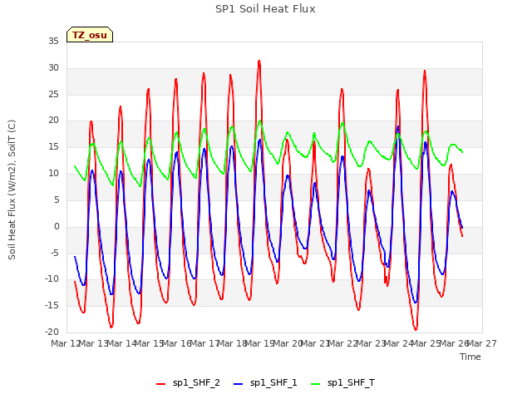This screenshot has height=399, width=532.
Task: Click the 0 y-axis tick label
Action: pos(57,226)
